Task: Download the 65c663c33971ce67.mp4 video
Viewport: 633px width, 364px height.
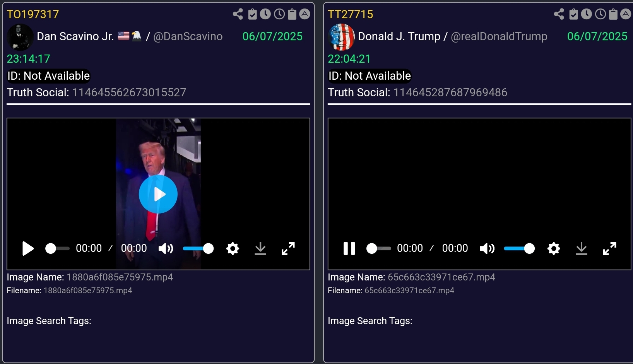Action: tap(582, 248)
